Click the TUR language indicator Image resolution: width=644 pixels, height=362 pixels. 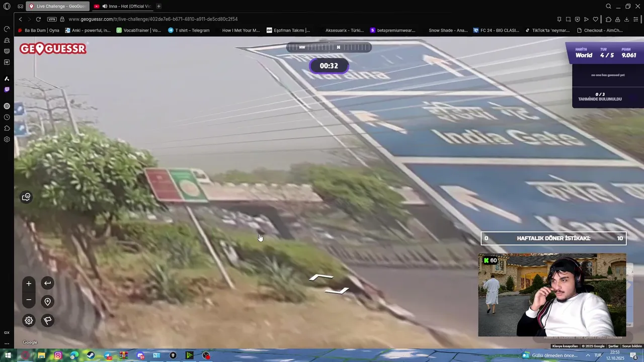[x=598, y=355]
